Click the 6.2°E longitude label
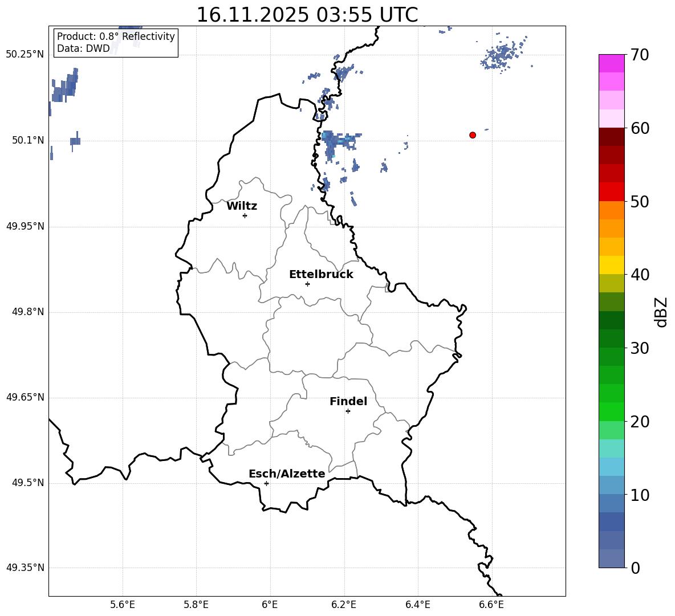This screenshot has width=675, height=616. point(344,605)
